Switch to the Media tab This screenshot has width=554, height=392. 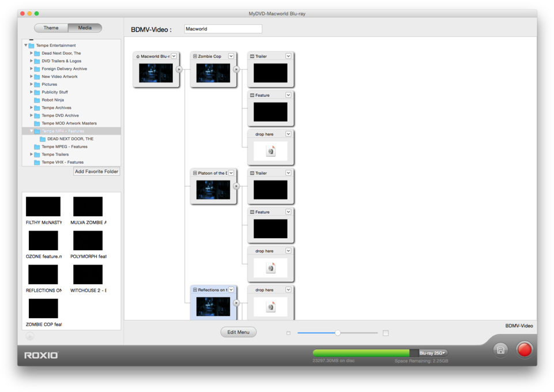tap(85, 28)
